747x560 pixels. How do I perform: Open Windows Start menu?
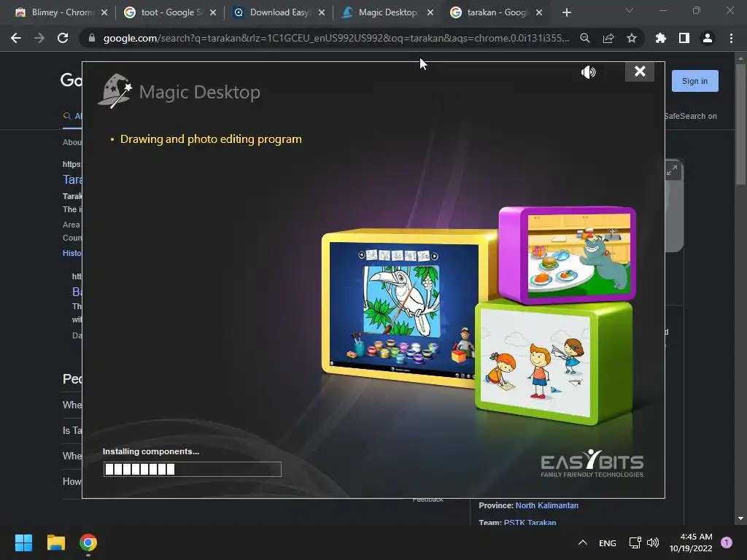[x=23, y=542]
